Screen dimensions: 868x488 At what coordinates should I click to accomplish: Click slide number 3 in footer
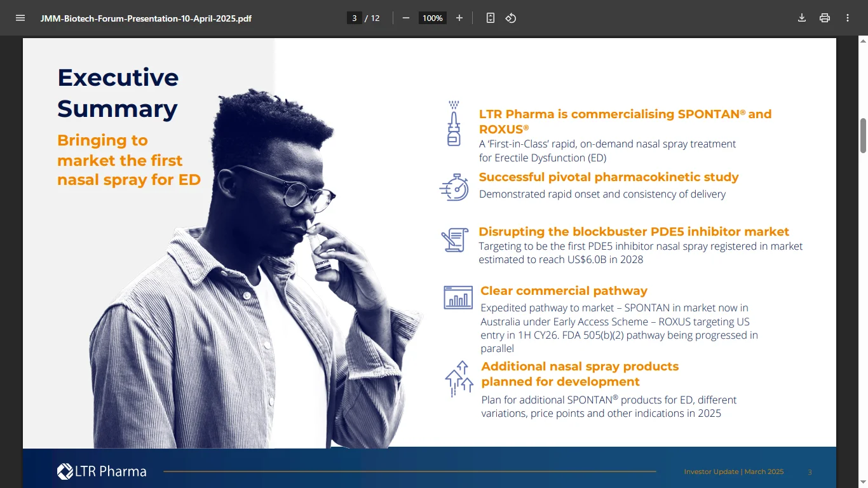coord(810,472)
